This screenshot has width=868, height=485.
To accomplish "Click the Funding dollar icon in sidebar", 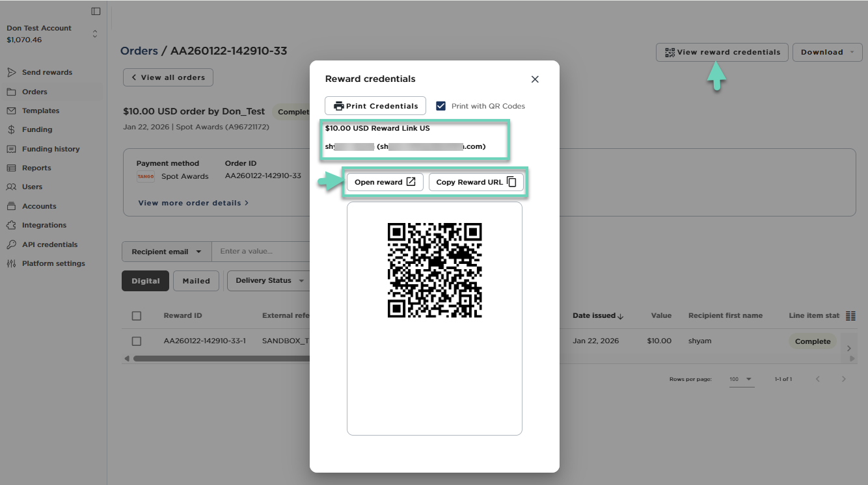I will point(11,129).
